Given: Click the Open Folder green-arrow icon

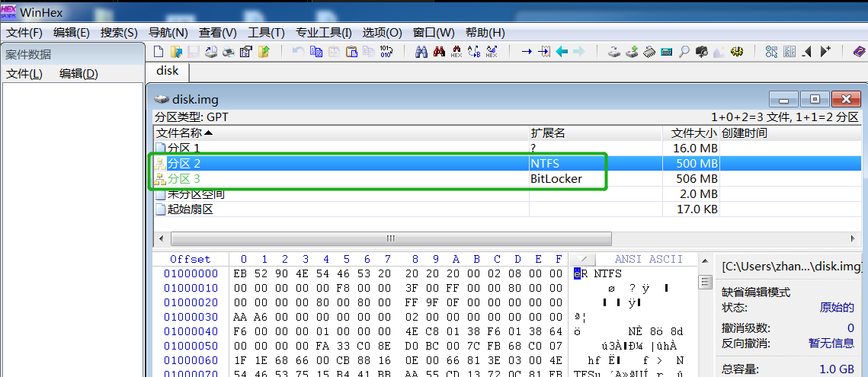Looking at the screenshot, I should point(264,52).
